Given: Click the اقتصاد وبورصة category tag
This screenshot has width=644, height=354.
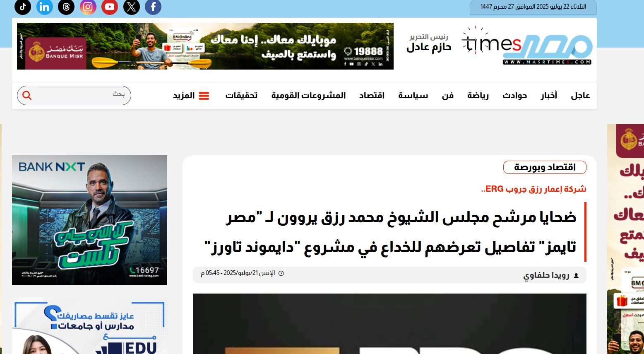Looking at the screenshot, I should 545,167.
